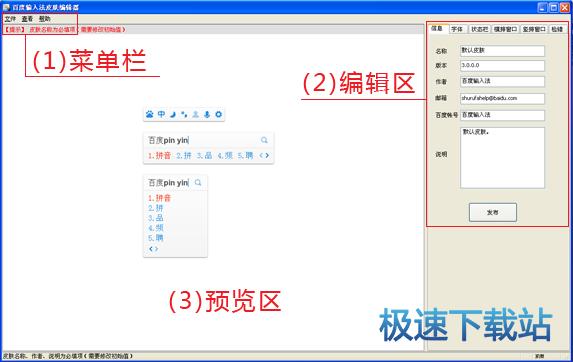573x362 pixels.
Task: Click the microphone voice input icon
Action: point(207,114)
